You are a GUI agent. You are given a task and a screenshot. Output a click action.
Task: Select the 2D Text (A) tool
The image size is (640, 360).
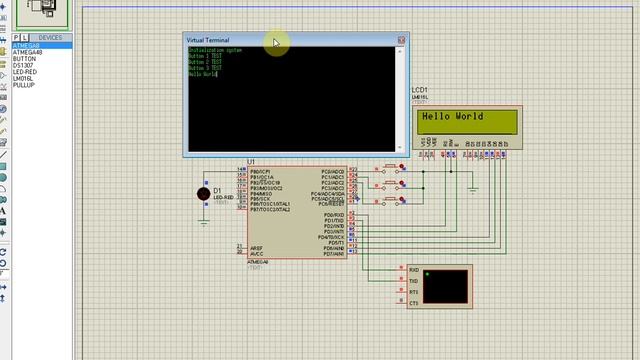(x=2, y=211)
